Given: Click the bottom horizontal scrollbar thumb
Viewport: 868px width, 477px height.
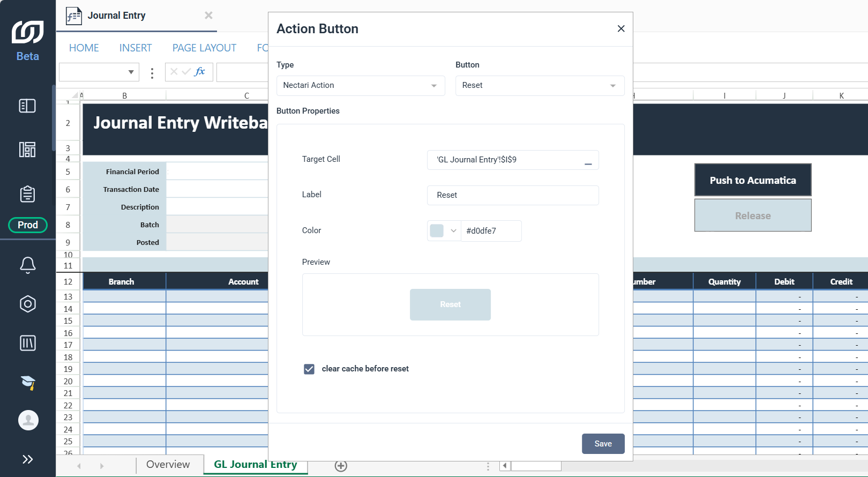Looking at the screenshot, I should [536, 466].
